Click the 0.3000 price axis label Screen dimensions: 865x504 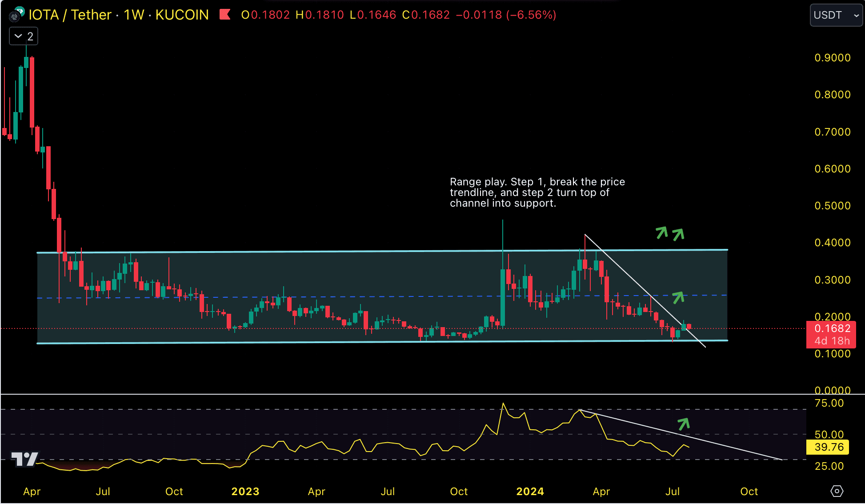pos(833,280)
